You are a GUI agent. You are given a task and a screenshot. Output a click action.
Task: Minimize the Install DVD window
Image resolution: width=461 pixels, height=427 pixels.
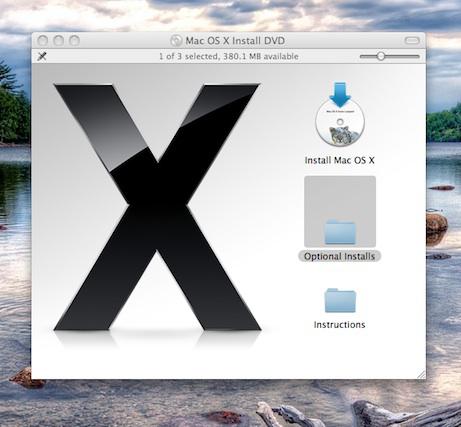pos(59,41)
